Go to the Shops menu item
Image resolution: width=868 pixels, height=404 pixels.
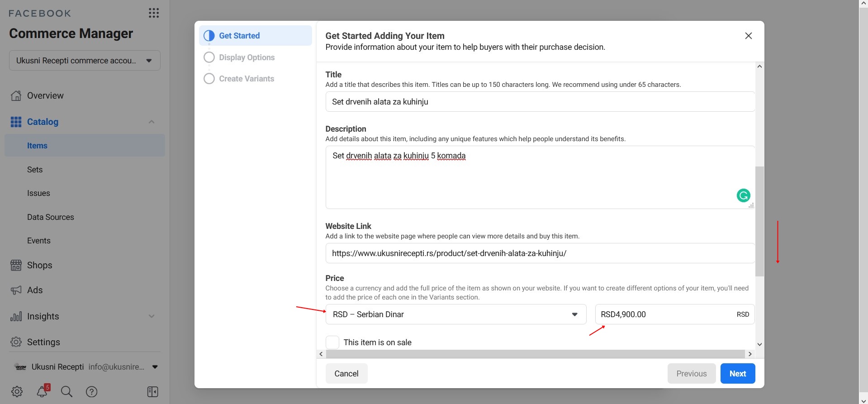click(39, 265)
